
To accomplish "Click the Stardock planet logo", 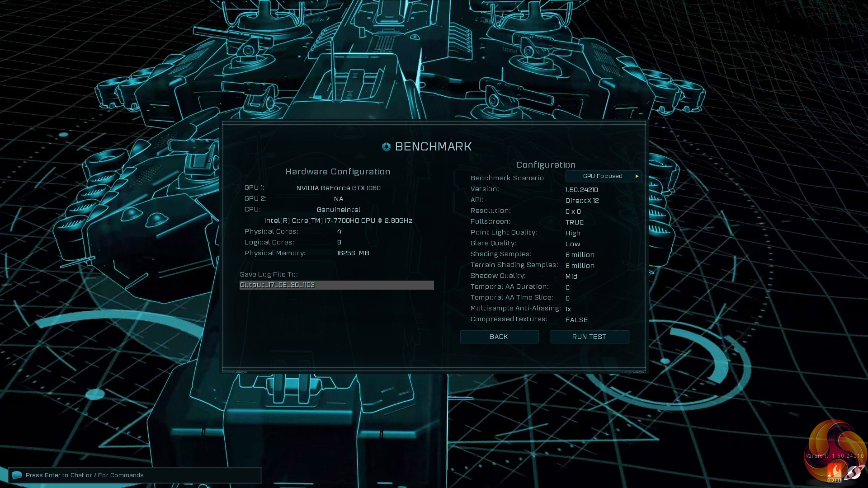I will pos(854,473).
